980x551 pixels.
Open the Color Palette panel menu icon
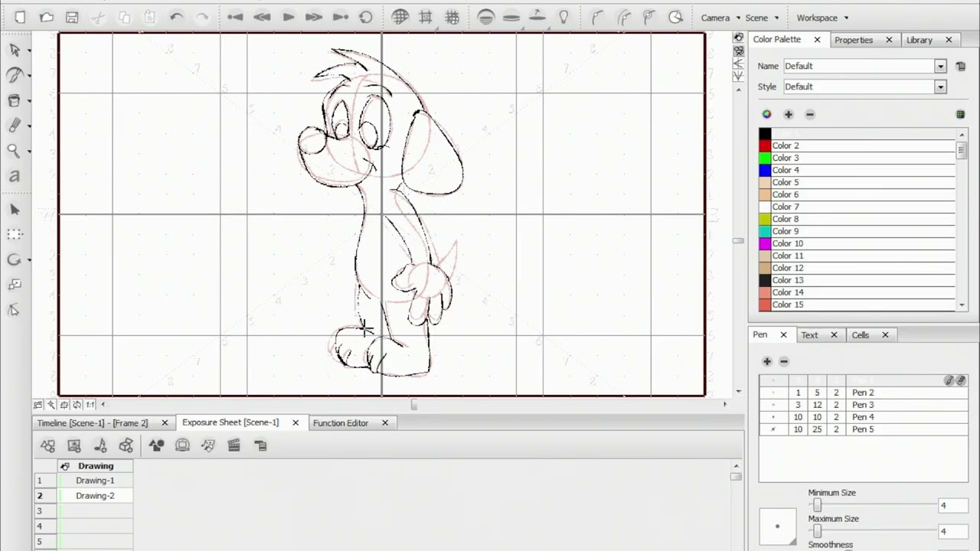(960, 67)
